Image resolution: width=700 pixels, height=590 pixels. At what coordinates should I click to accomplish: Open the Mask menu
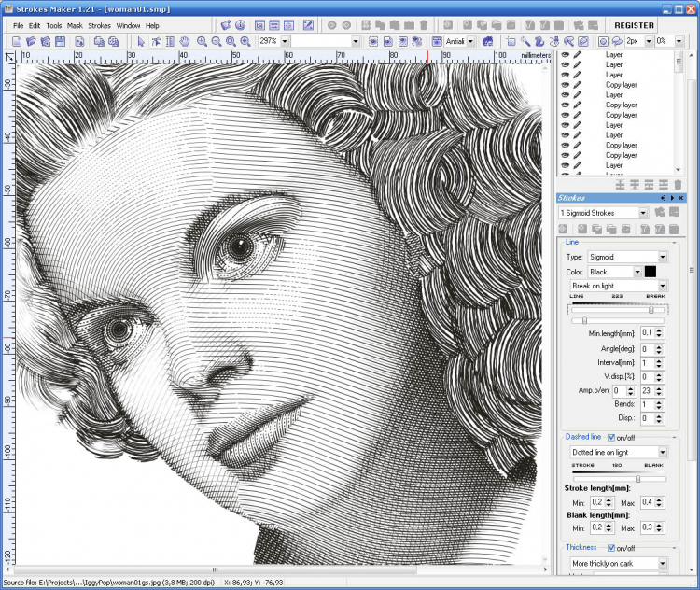click(75, 25)
